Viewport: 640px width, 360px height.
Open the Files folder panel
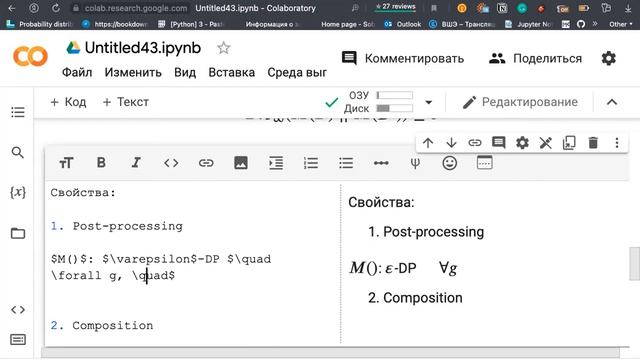tap(18, 233)
